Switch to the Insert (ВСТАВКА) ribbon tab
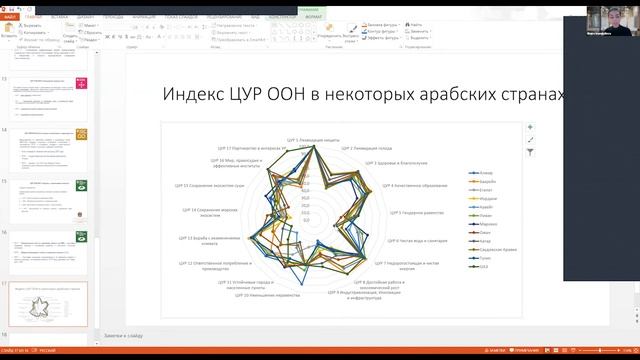Image resolution: width=640 pixels, height=360 pixels. (x=60, y=17)
